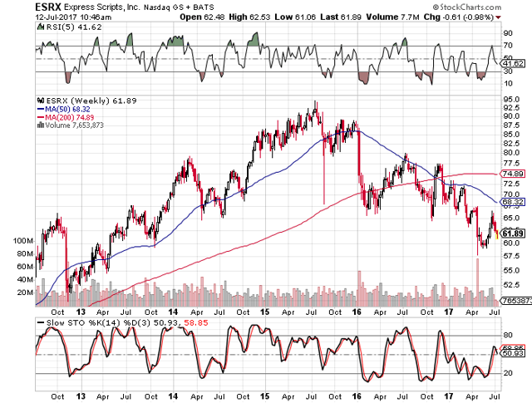Viewport: 532px width, 403px height.
Task: Select the black Slow STO line swatch
Action: (x=41, y=322)
